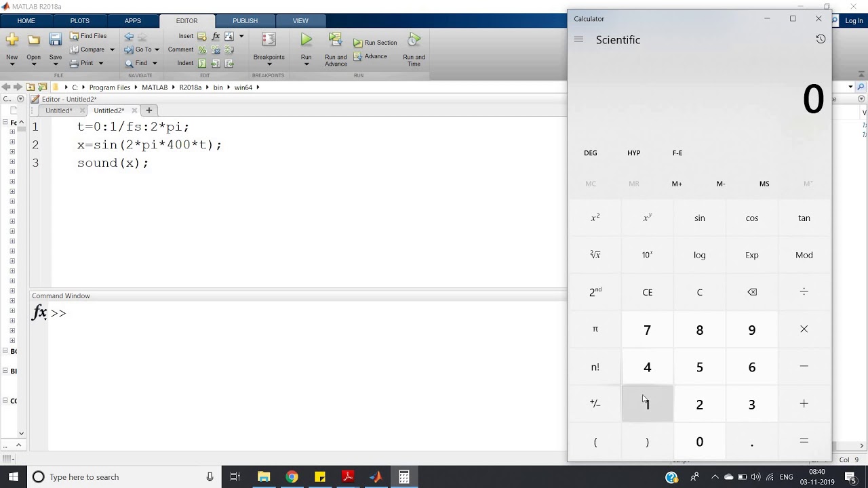Click the Advance button in the Run section
868x488 pixels.
(x=370, y=56)
